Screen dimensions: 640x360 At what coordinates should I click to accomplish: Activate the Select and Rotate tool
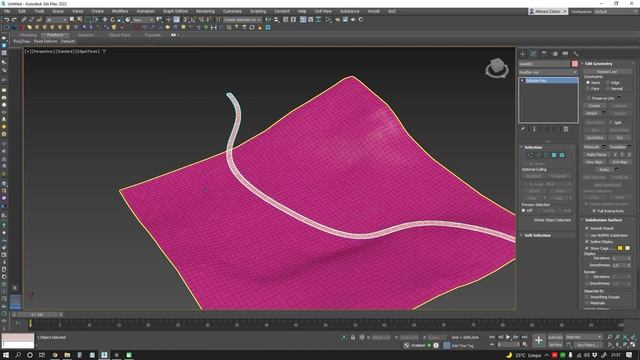pyautogui.click(x=112, y=20)
